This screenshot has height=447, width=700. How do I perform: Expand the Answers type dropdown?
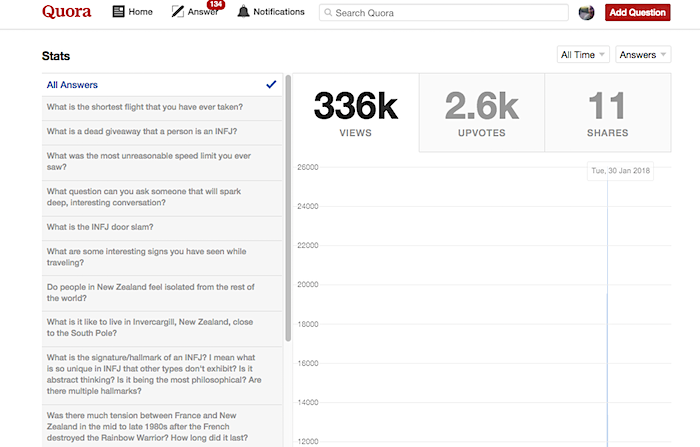tap(642, 55)
